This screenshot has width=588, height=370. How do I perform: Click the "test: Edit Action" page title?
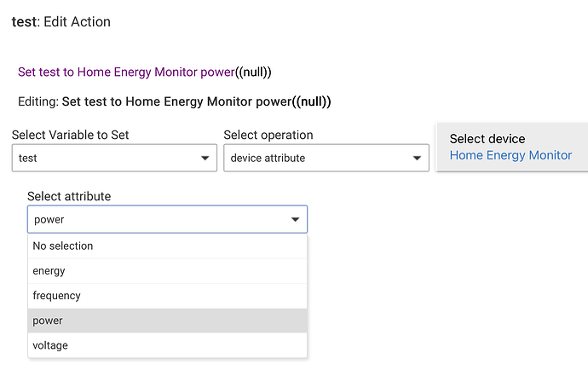pos(61,21)
